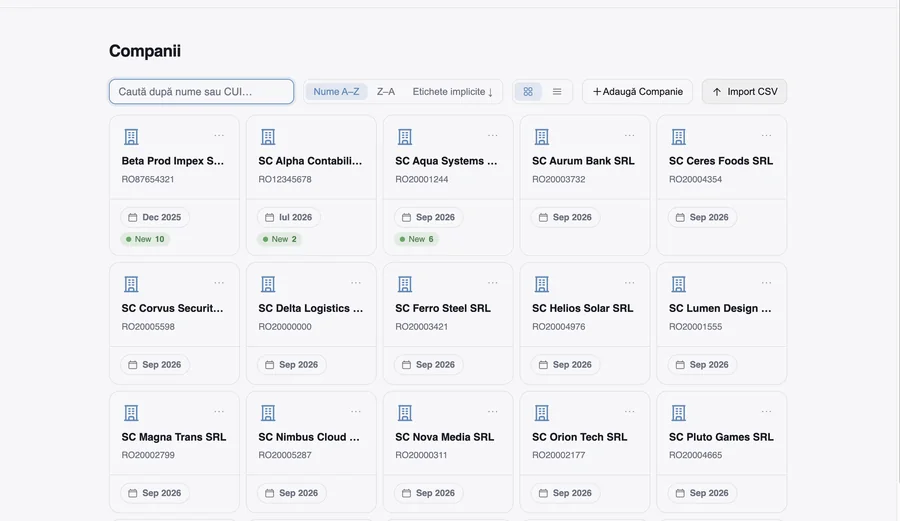The height and width of the screenshot is (521, 900).
Task: Open SC Nova Media SRL company card
Action: [448, 452]
